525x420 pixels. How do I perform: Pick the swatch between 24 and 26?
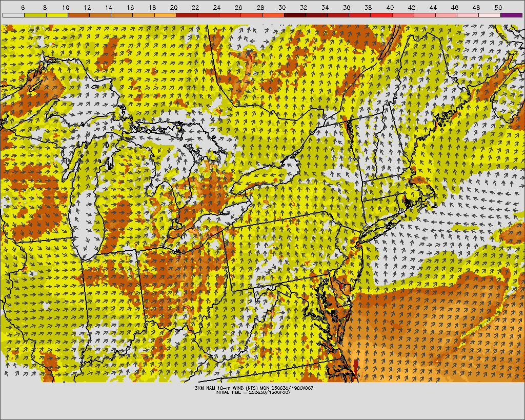tap(230, 15)
